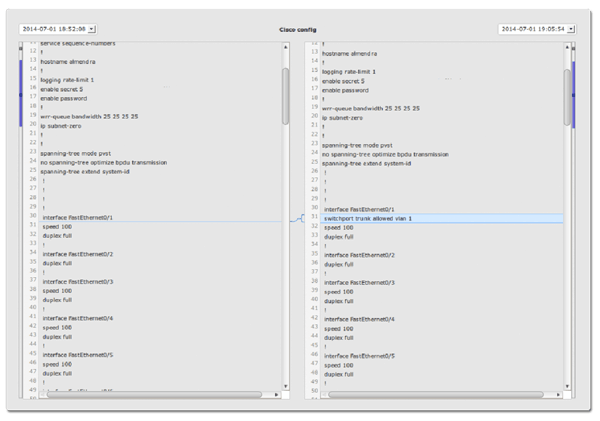Image resolution: width=600 pixels, height=421 pixels.
Task: Click 'interface FastEthernet0/1' in the left pane
Action: 78,218
